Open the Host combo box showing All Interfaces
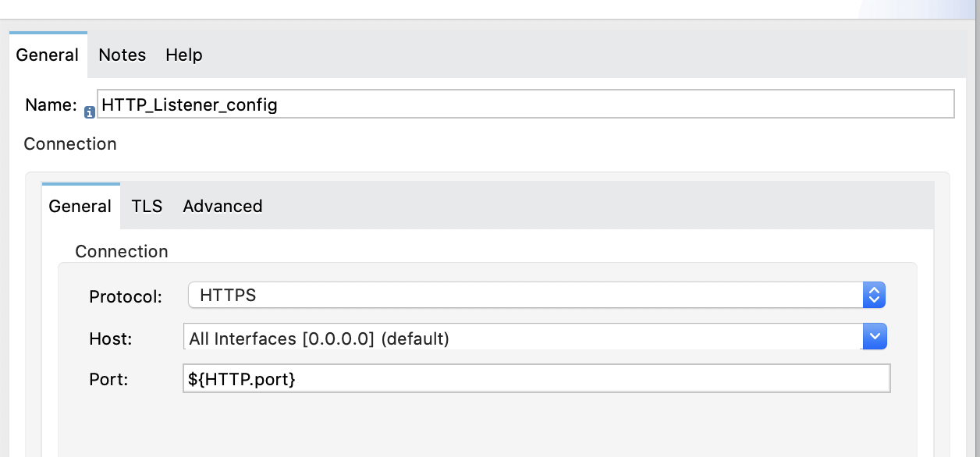 point(535,337)
